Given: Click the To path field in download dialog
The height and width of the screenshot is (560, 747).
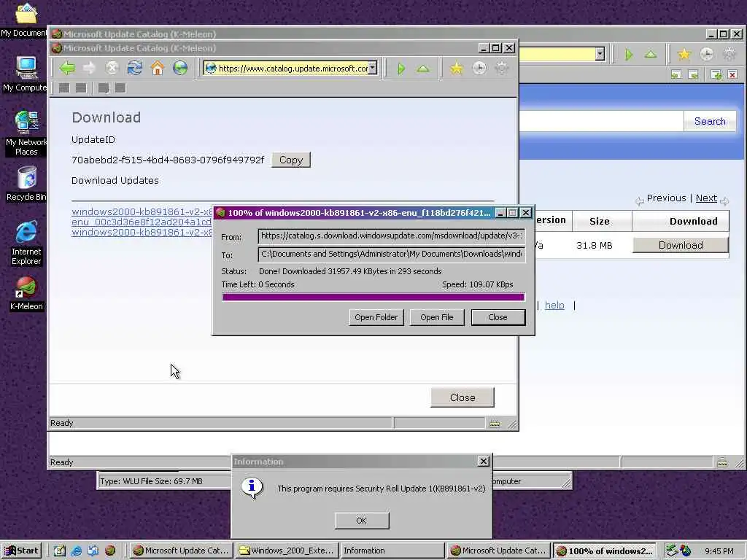Looking at the screenshot, I should point(391,254).
